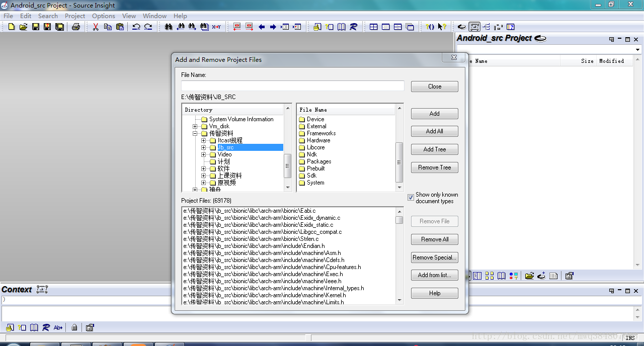Click the open-folder icon in project panel toolbar

[529, 276]
